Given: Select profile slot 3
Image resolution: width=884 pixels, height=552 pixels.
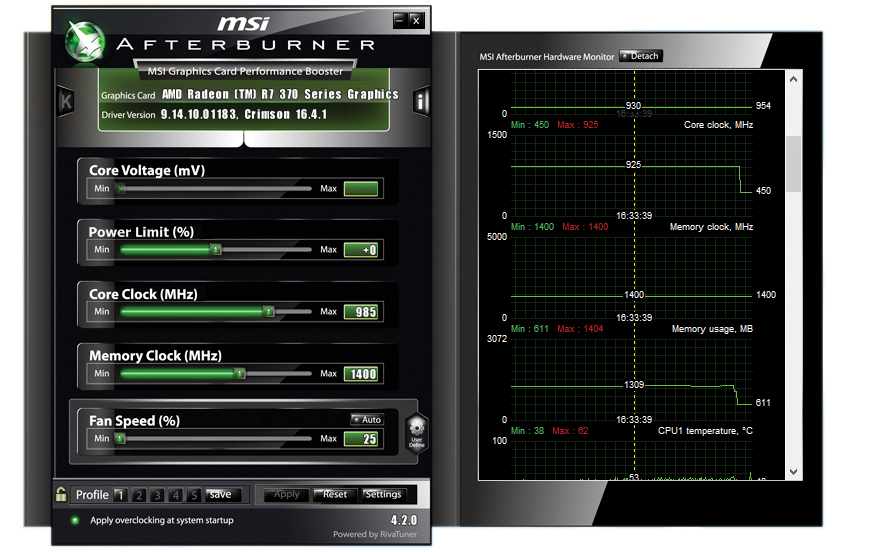Looking at the screenshot, I should 157,495.
